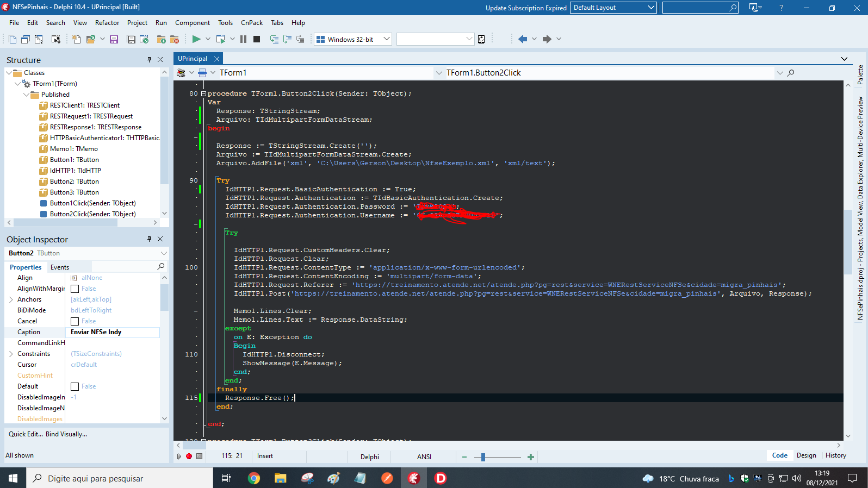Switch to the Design tab
Screen dimensions: 868x488
[806, 455]
